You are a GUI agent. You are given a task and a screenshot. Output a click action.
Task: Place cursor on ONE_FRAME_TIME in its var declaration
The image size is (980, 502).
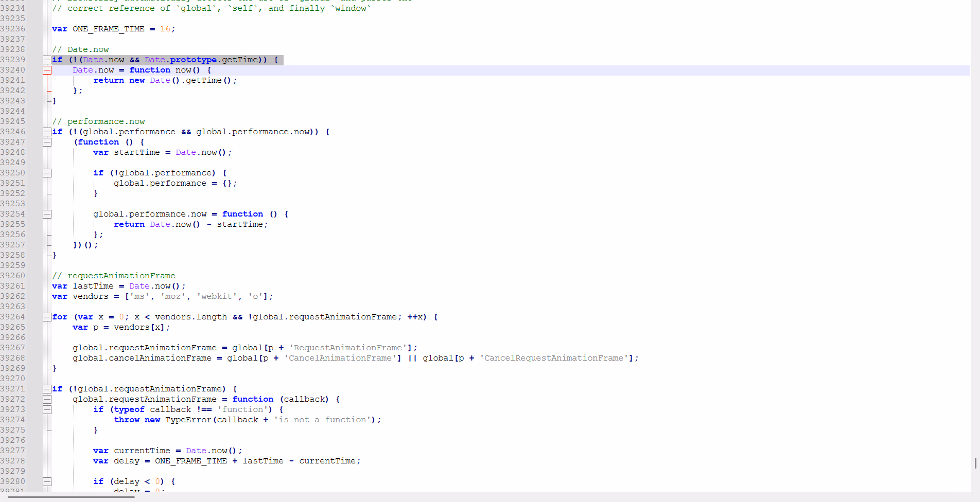pos(108,29)
